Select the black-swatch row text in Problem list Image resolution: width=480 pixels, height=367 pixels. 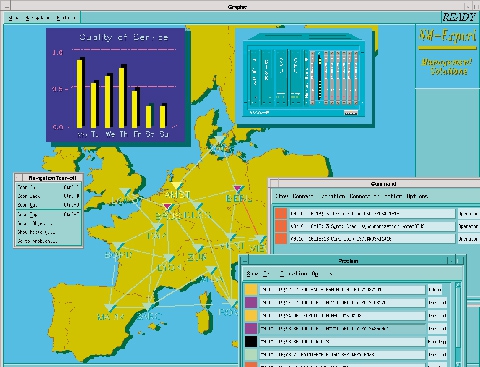(342, 341)
